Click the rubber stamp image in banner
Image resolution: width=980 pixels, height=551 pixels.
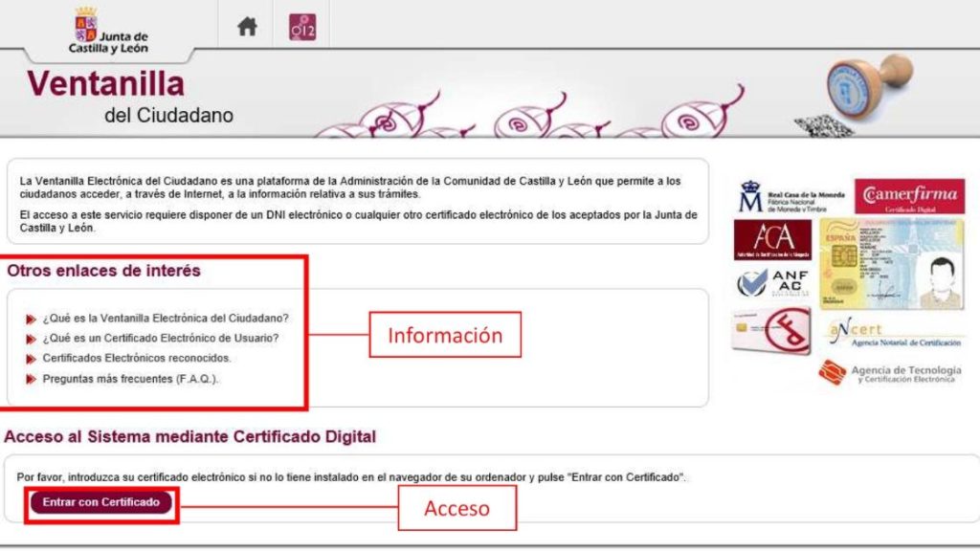click(x=867, y=89)
